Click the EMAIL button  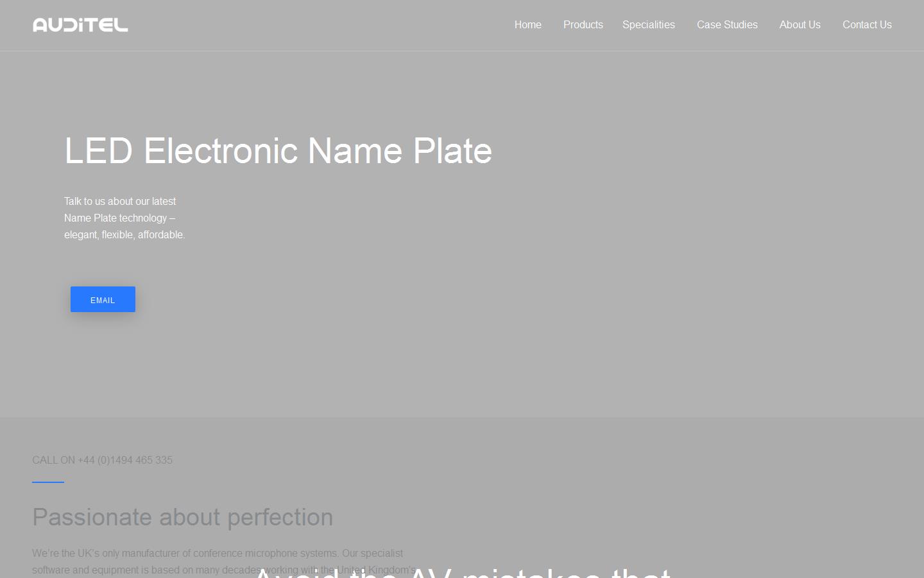pyautogui.click(x=103, y=299)
